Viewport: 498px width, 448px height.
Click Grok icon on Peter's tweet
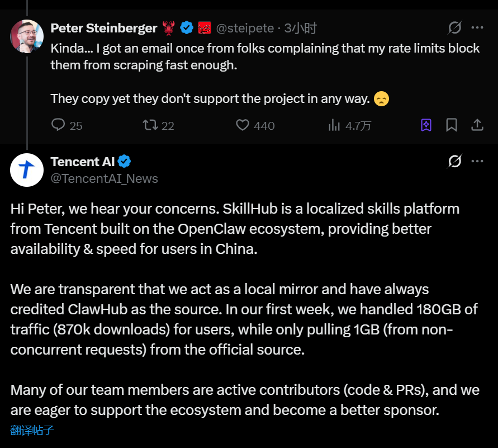coord(455,27)
